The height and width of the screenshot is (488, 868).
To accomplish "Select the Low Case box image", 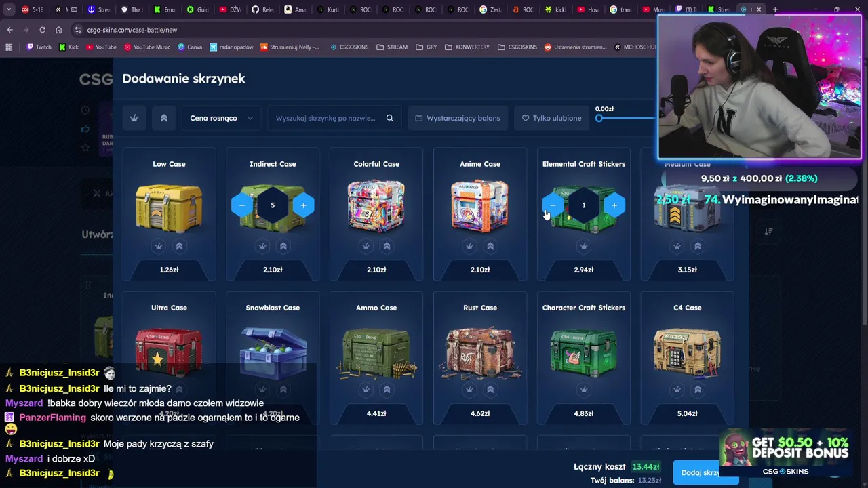I will pos(169,207).
